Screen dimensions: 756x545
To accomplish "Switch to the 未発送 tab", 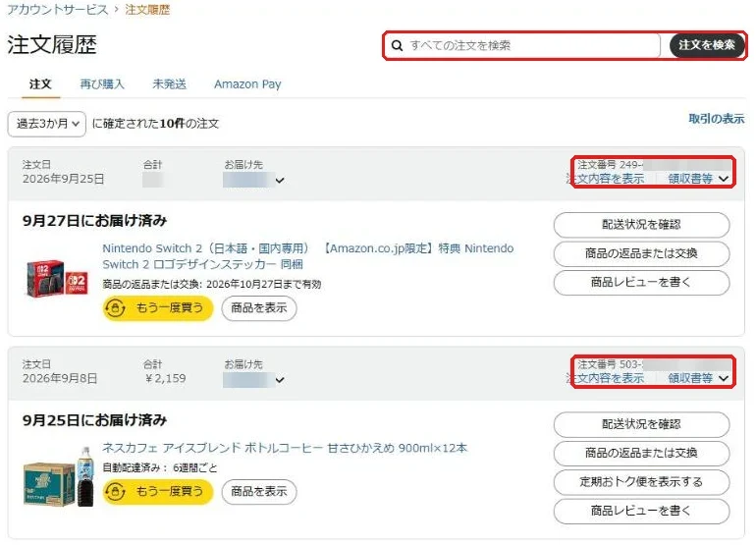I will [169, 84].
